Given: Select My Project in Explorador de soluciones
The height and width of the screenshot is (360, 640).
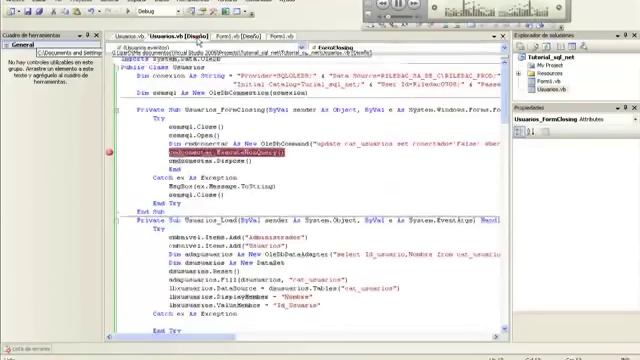Looking at the screenshot, I should point(549,65).
